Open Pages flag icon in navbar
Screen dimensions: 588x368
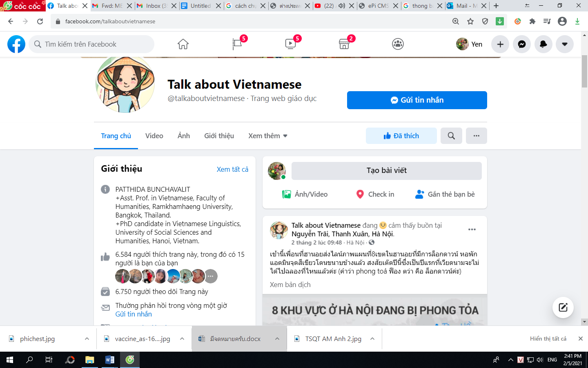(237, 44)
